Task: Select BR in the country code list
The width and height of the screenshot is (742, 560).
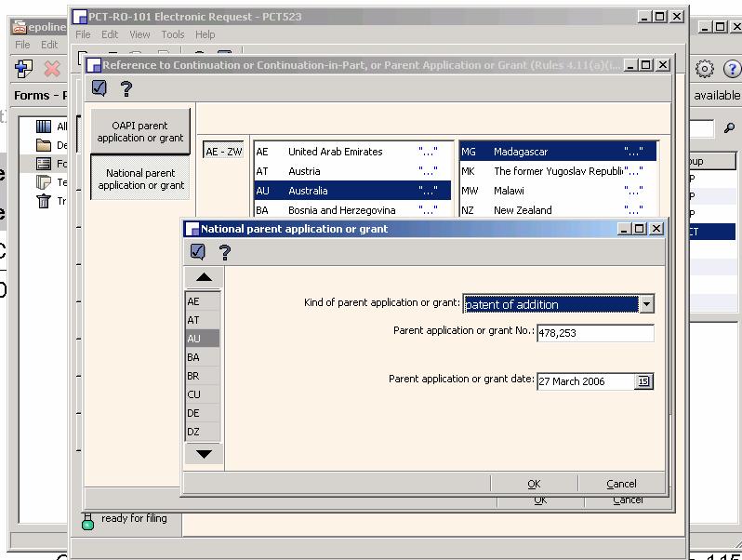Action: (203, 376)
